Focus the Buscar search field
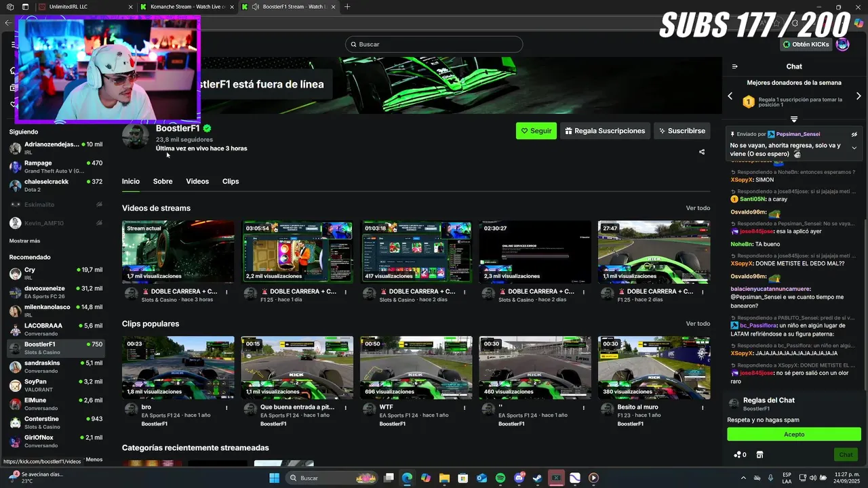Screen dimensions: 868x488 click(434, 44)
